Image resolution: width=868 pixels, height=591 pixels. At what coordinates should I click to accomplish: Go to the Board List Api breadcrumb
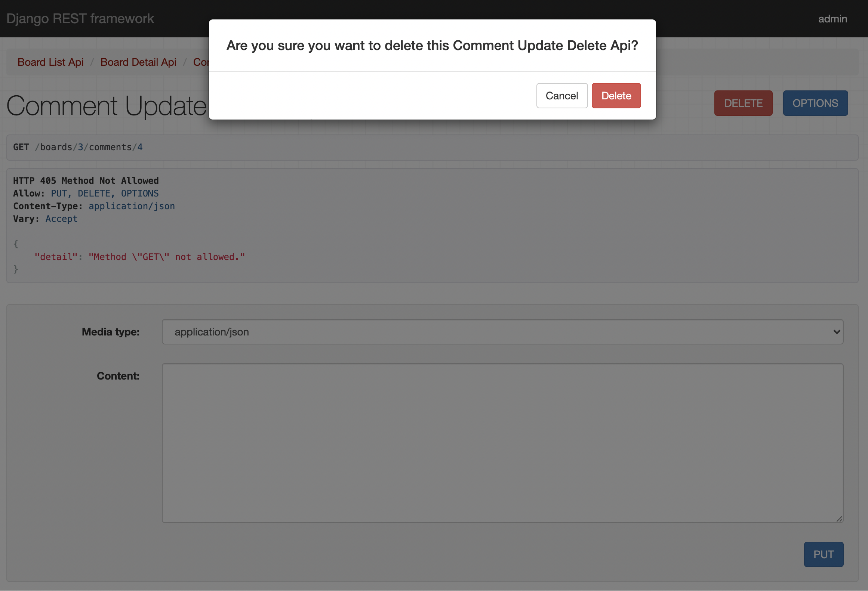click(50, 62)
